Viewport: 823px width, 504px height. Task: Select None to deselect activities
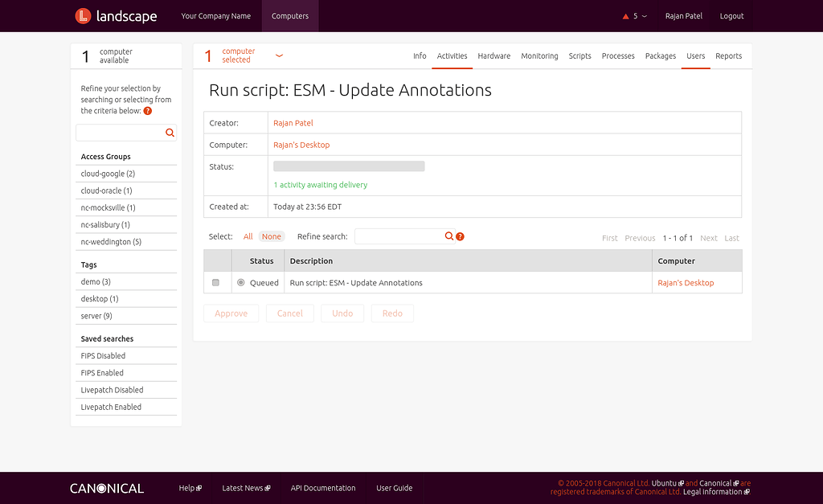click(272, 236)
